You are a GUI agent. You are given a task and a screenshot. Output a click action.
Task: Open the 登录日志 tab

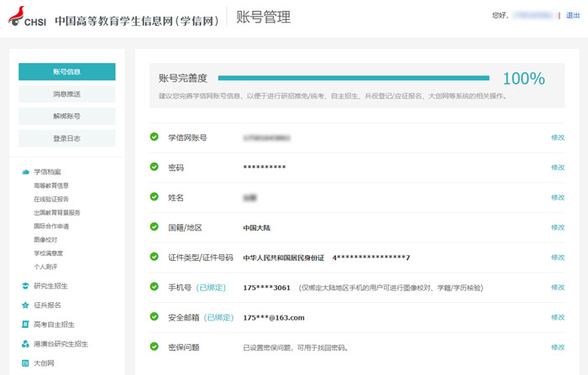tap(67, 138)
